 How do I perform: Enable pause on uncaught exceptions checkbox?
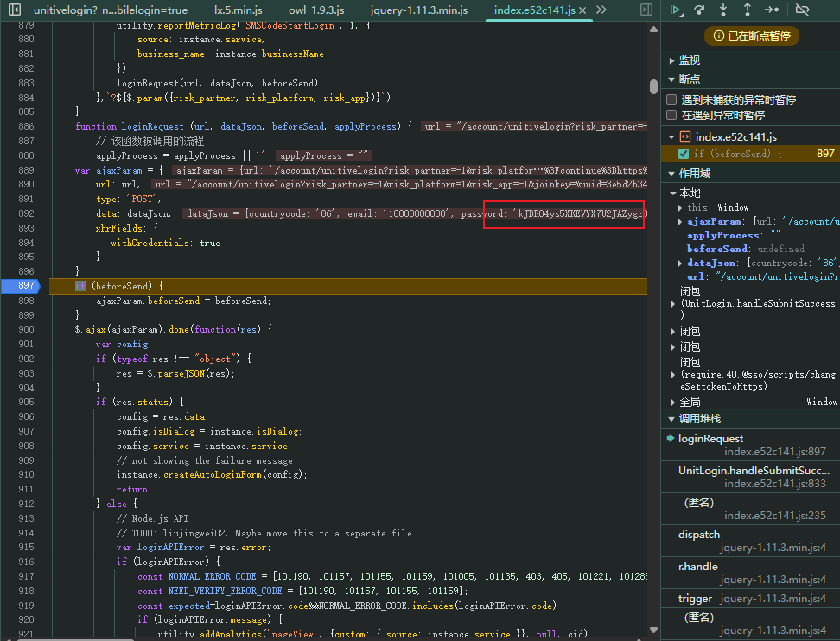(671, 99)
